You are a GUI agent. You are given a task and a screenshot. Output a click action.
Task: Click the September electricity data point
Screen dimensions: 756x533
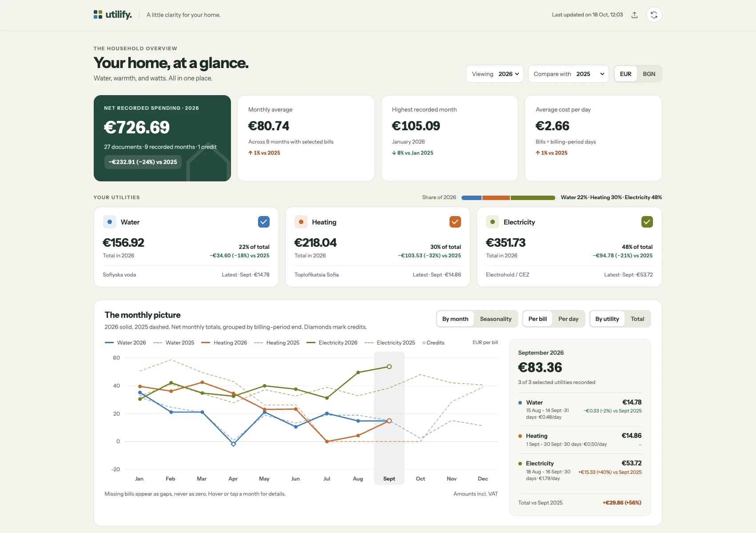point(389,367)
